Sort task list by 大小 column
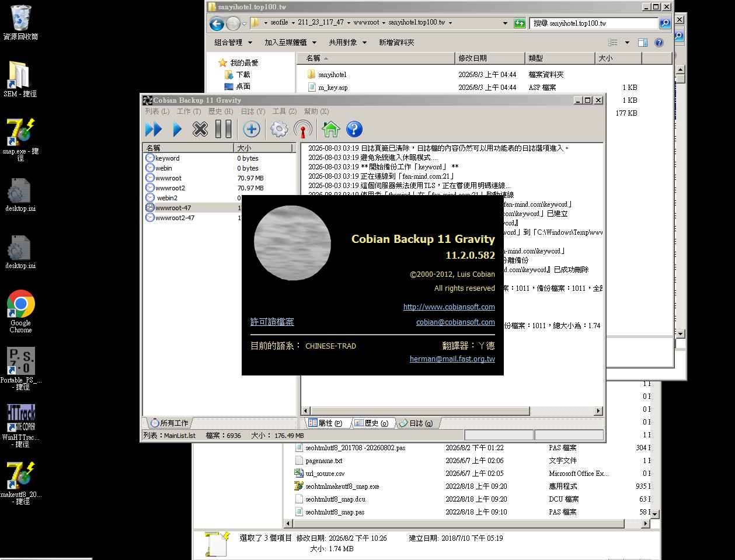 tap(264, 148)
